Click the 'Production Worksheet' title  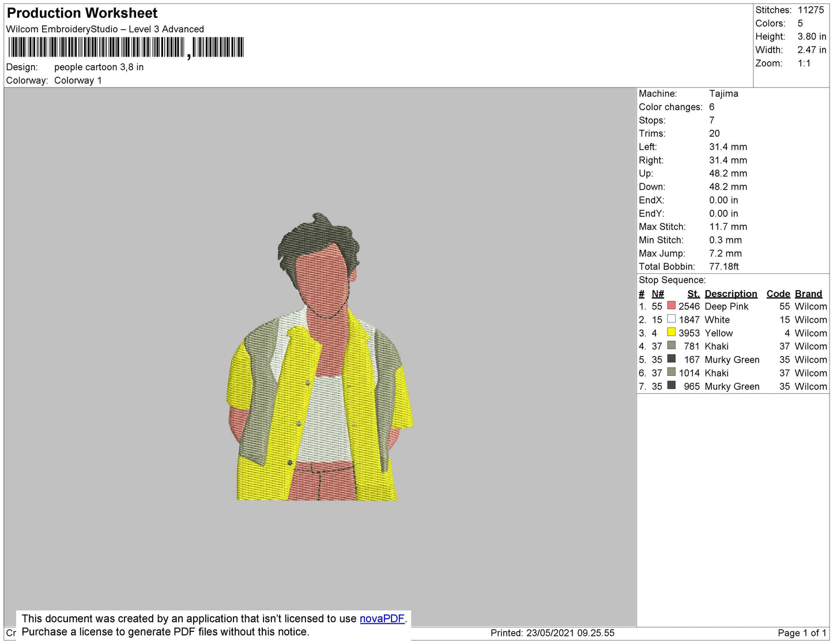(x=82, y=13)
